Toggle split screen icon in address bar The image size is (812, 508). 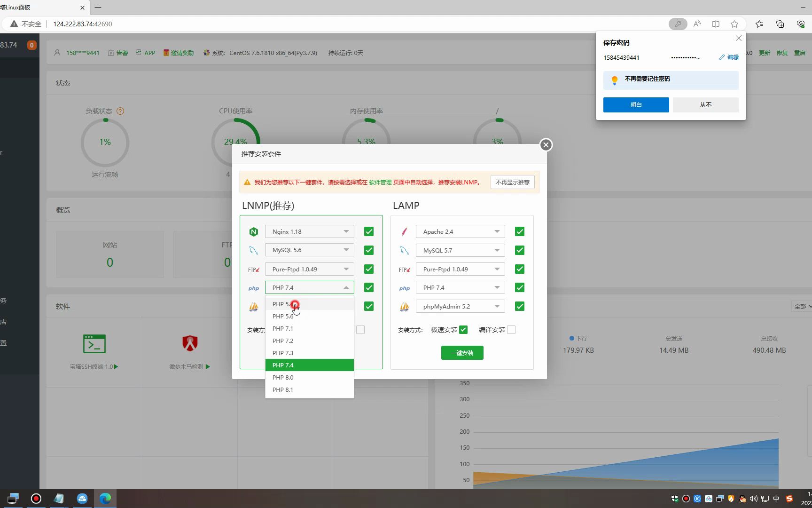716,24
